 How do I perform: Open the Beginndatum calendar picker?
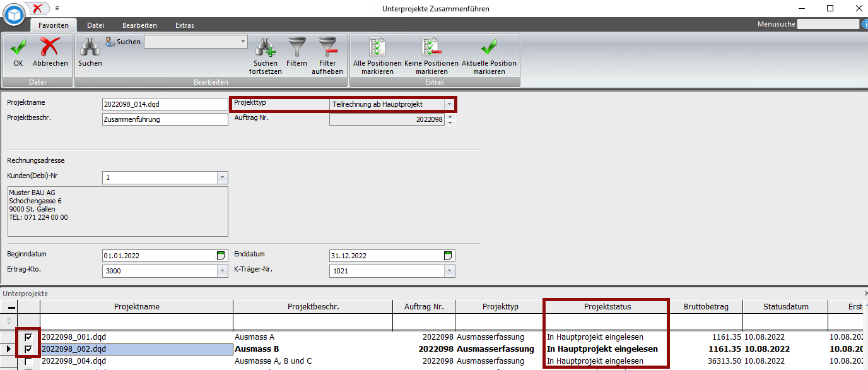221,256
